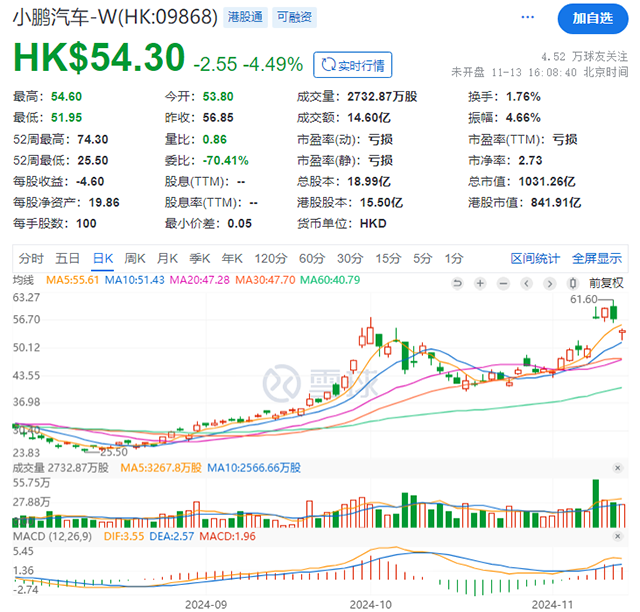Click the 加自选 add to watchlist button
This screenshot has height=612, width=640.
coord(593,18)
